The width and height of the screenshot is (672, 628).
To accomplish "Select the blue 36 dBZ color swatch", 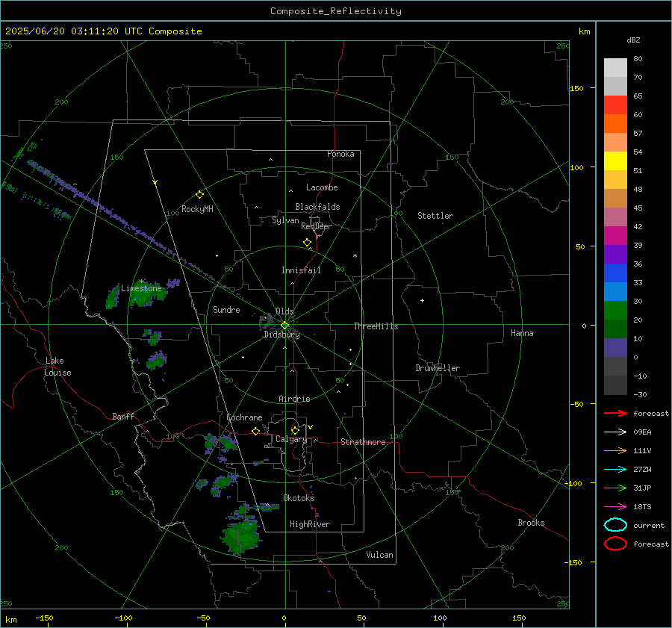I will pos(615,273).
